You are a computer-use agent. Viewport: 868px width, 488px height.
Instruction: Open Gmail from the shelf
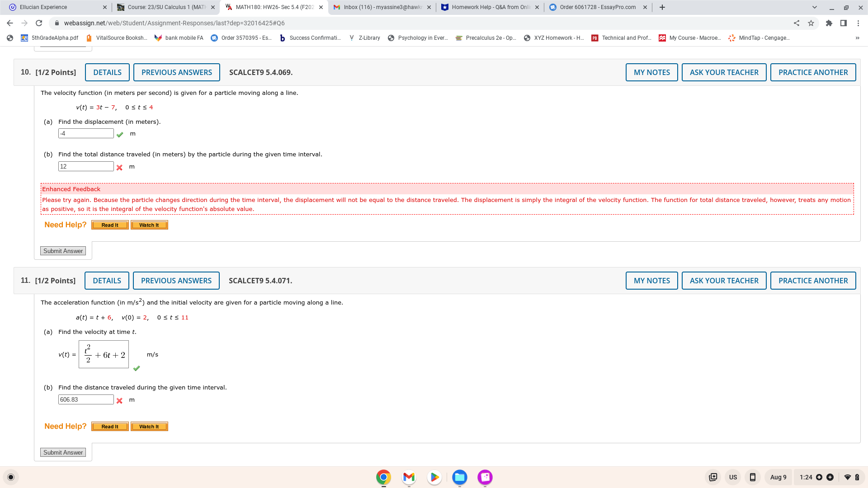[x=409, y=477]
